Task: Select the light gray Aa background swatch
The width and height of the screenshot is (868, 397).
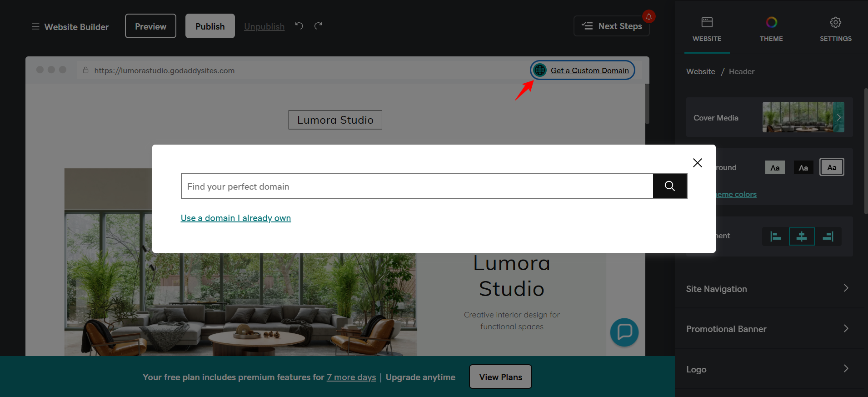Action: [775, 167]
